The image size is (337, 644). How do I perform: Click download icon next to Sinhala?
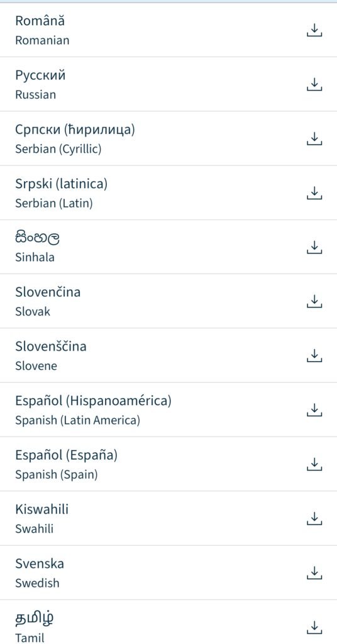[x=314, y=247]
